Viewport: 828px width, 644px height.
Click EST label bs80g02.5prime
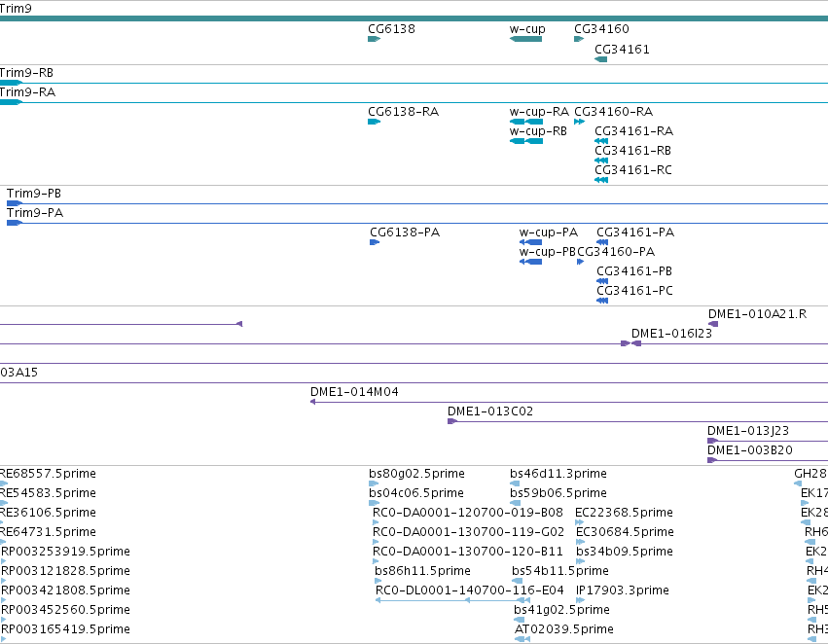[416, 474]
